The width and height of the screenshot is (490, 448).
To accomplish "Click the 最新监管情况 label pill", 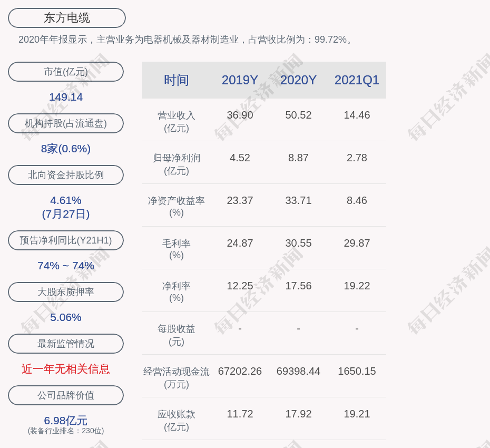I will pyautogui.click(x=66, y=344).
